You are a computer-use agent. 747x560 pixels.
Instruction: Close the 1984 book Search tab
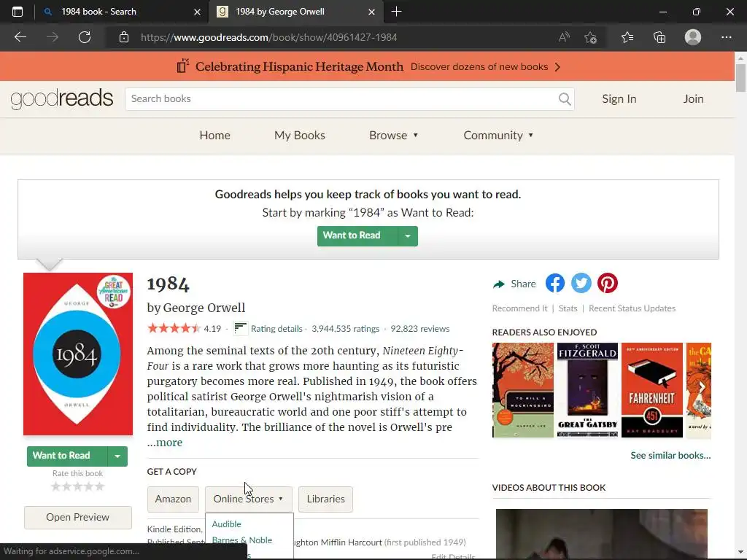point(197,12)
